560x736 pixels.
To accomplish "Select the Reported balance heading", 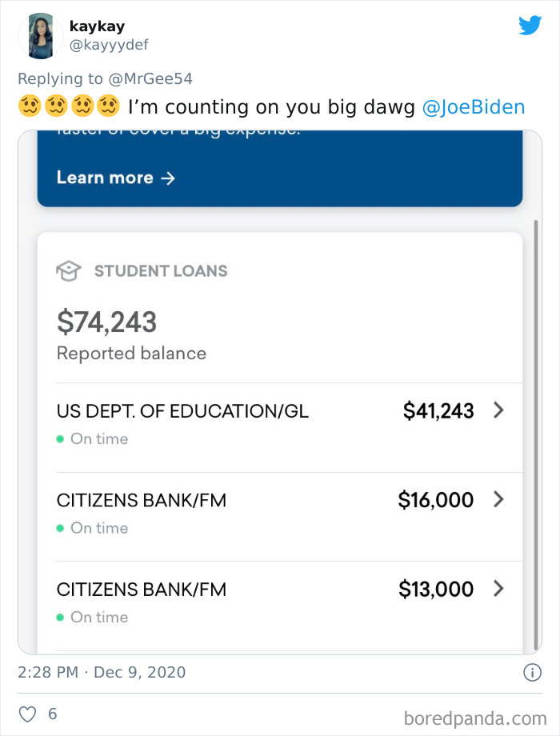I will tap(131, 353).
